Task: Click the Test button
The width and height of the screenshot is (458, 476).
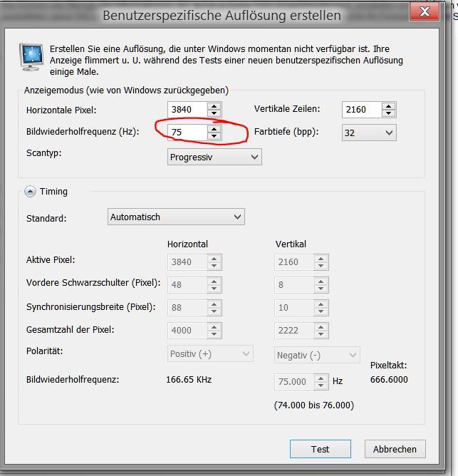Action: click(321, 449)
